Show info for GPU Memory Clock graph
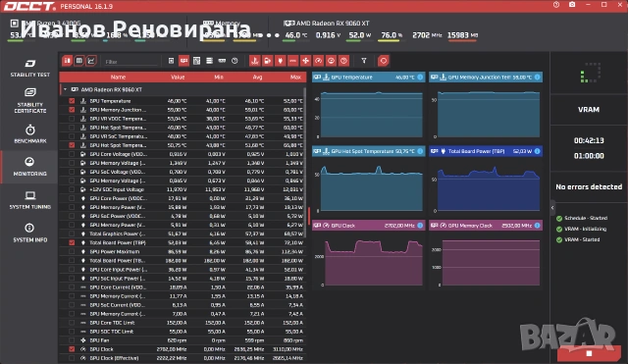The image size is (628, 364). [x=537, y=226]
